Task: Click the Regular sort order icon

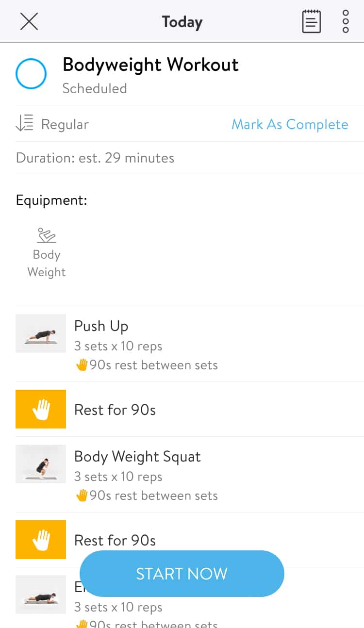Action: coord(25,124)
